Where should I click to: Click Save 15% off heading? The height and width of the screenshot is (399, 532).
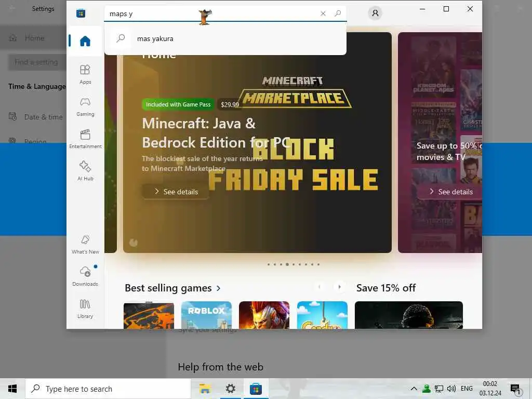point(386,288)
